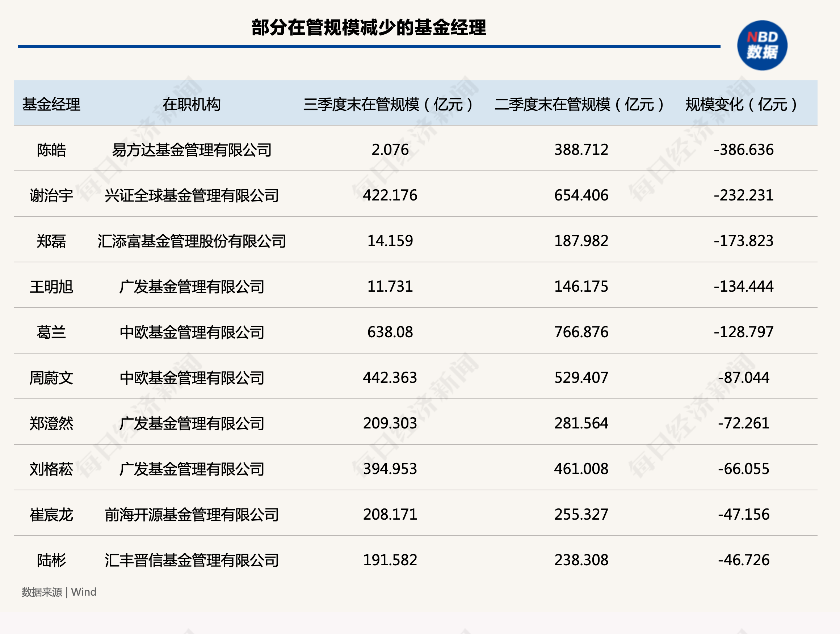Click the 在职机构 column header
This screenshot has width=840, height=634.
click(192, 105)
